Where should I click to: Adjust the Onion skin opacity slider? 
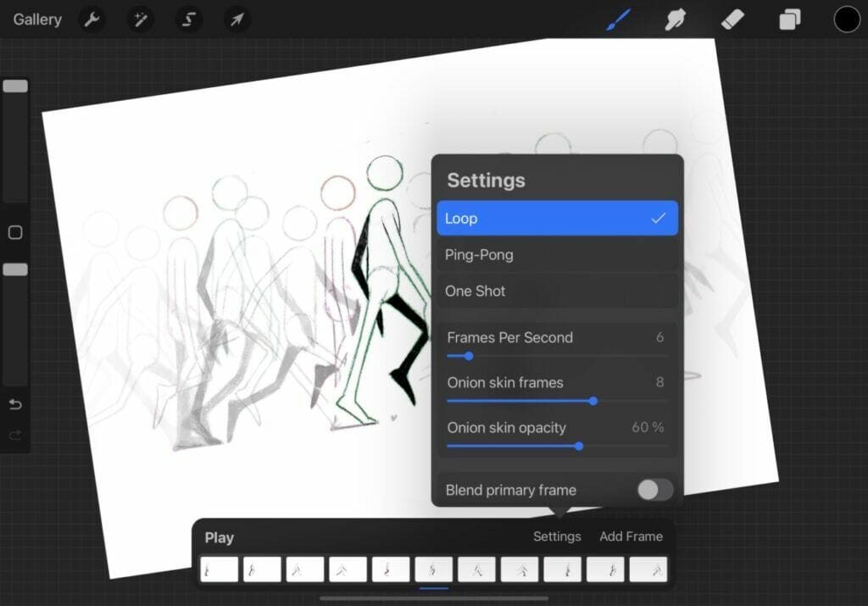click(x=579, y=446)
